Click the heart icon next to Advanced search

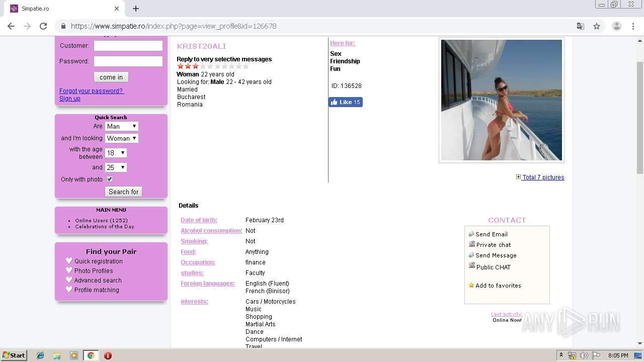coord(69,280)
